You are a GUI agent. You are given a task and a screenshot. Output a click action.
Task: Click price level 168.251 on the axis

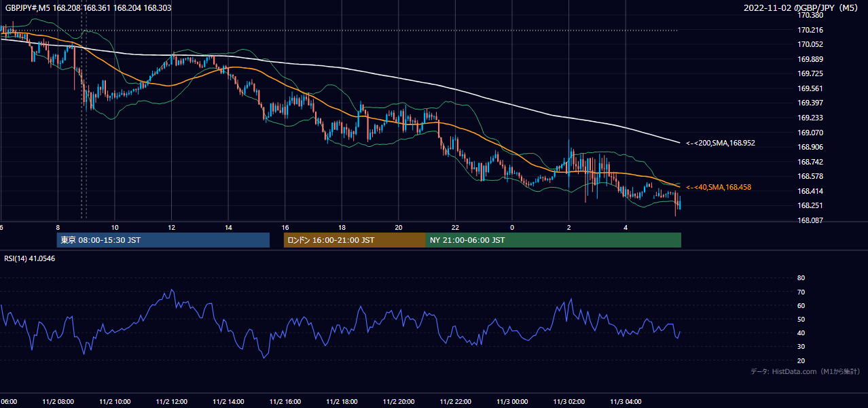pyautogui.click(x=810, y=206)
